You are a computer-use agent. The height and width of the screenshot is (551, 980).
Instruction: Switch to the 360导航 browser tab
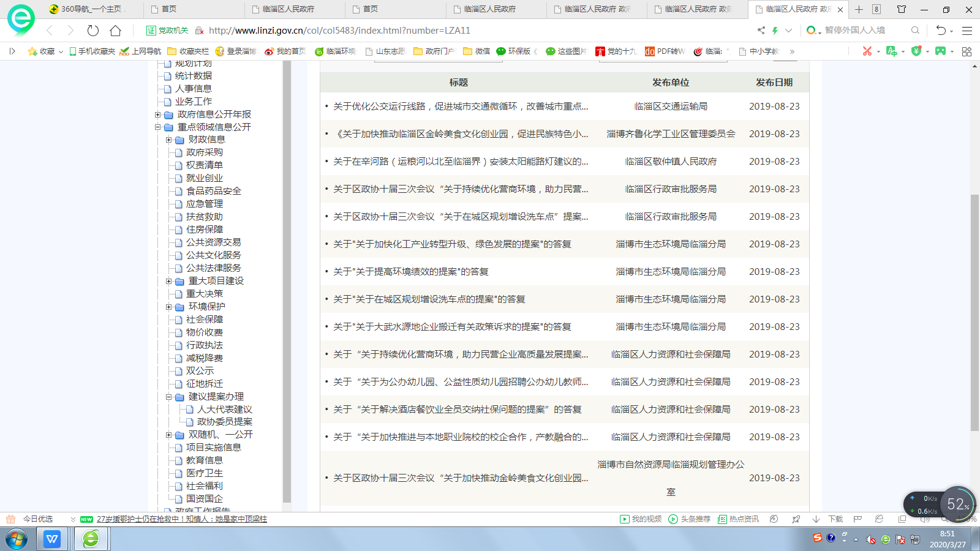[92, 9]
